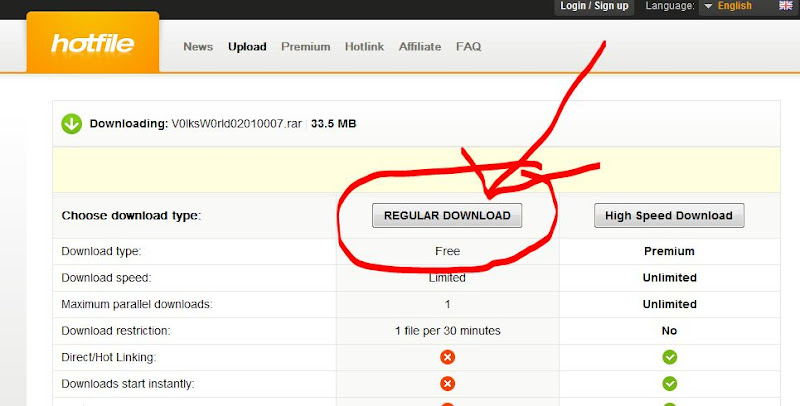This screenshot has width=800, height=406.
Task: Click green check in Direct/Hot Linking row
Action: 669,357
